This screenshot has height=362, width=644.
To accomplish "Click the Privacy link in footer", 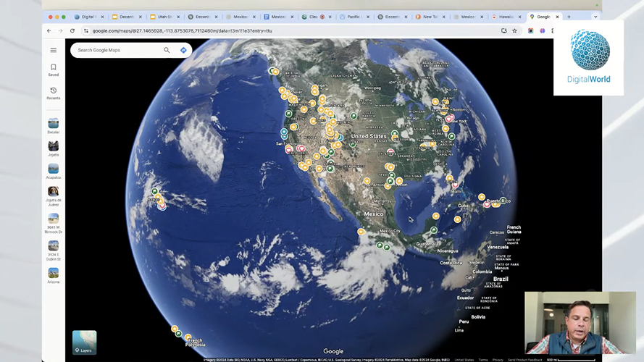I will [498, 360].
